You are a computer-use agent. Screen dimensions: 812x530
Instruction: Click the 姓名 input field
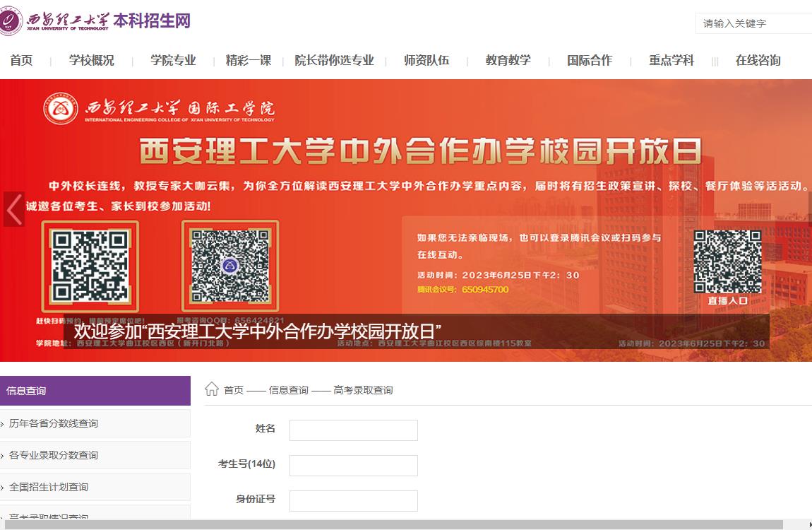click(x=354, y=430)
